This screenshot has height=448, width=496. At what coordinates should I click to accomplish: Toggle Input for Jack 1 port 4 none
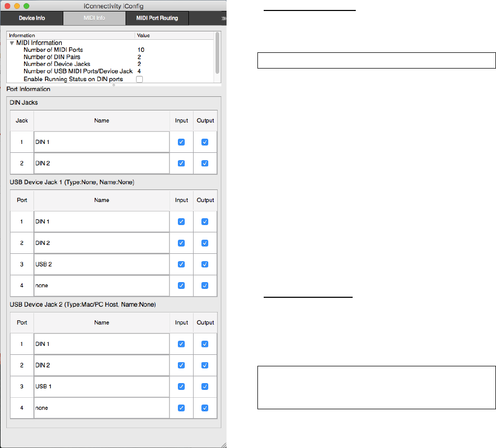(x=181, y=285)
